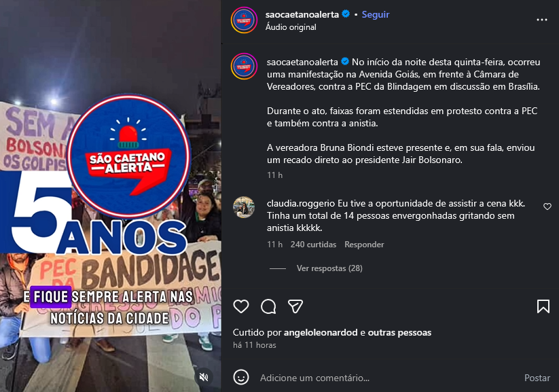Open emoji picker smiley icon
Screen dimensions: 559x392
(x=241, y=377)
